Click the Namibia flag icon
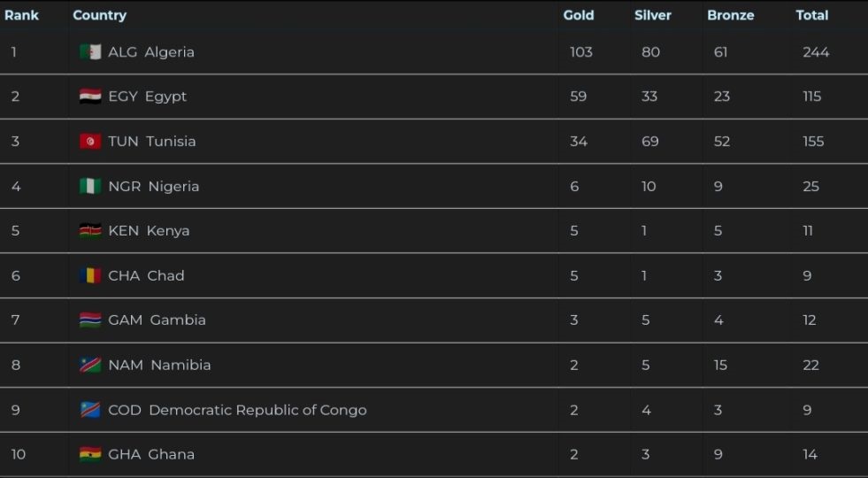 pos(90,365)
